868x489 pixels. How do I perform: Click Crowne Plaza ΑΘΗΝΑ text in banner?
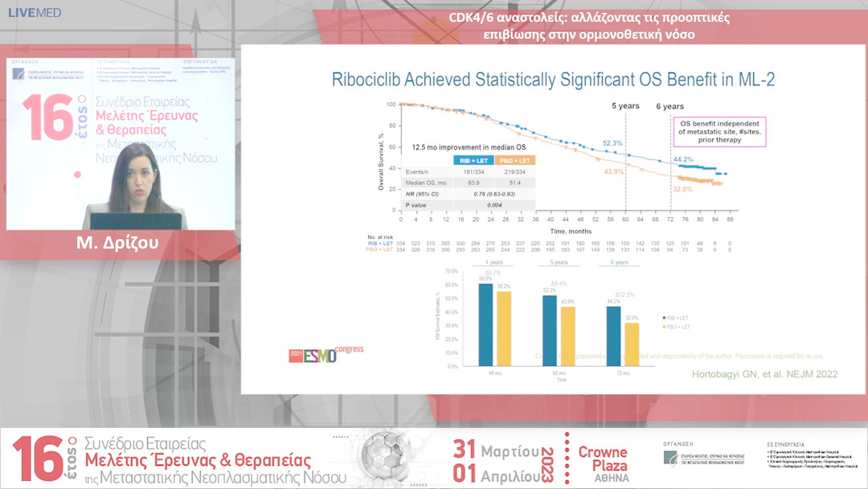coord(603,458)
